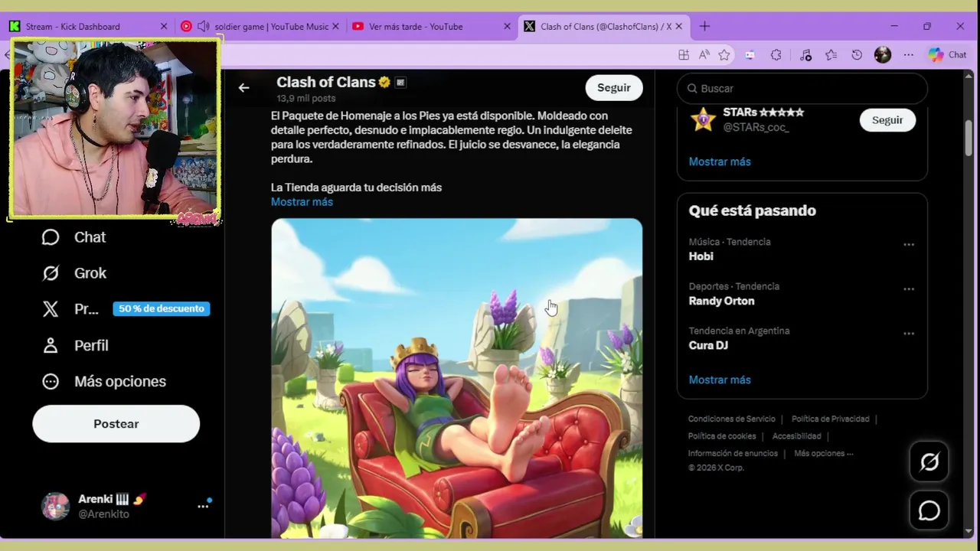This screenshot has width=980, height=551.
Task: Open browser settings and more menu
Action: tap(908, 55)
